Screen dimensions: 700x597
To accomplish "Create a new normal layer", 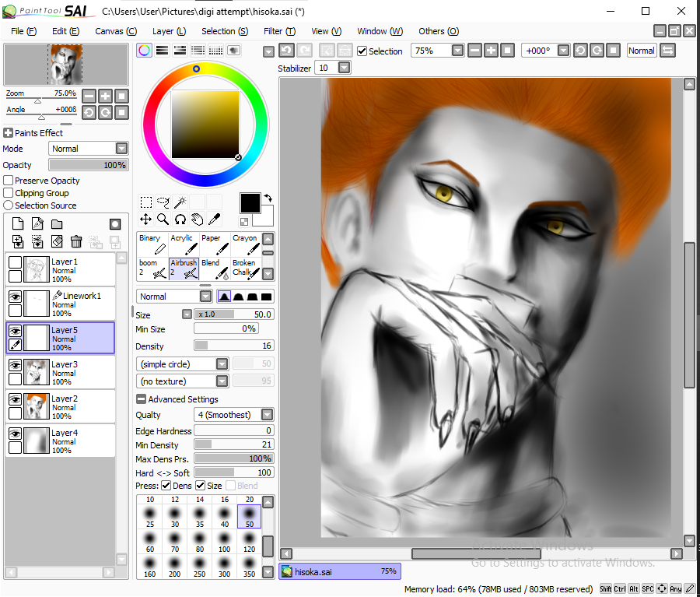I will pyautogui.click(x=18, y=224).
